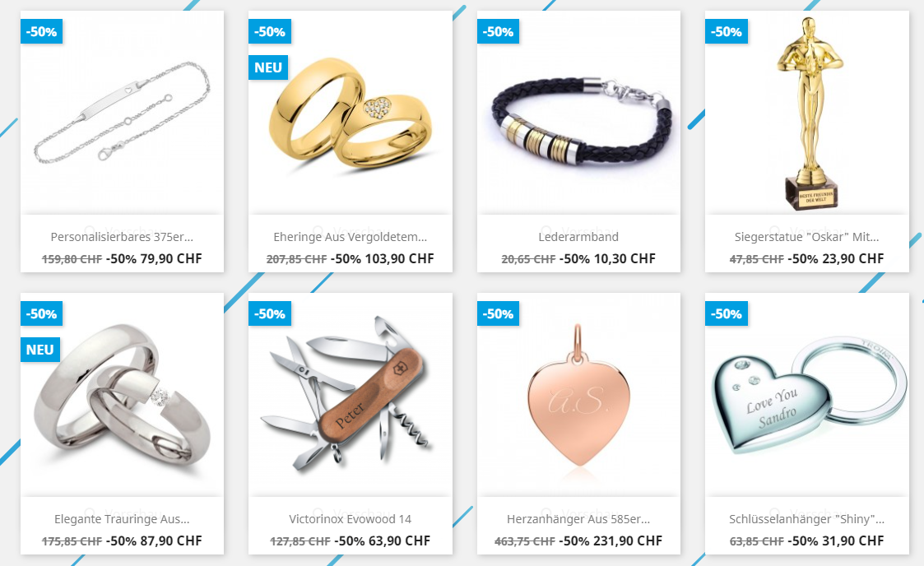The width and height of the screenshot is (924, 566).
Task: Click the NEU badge on the silver rings
Action: (x=40, y=350)
